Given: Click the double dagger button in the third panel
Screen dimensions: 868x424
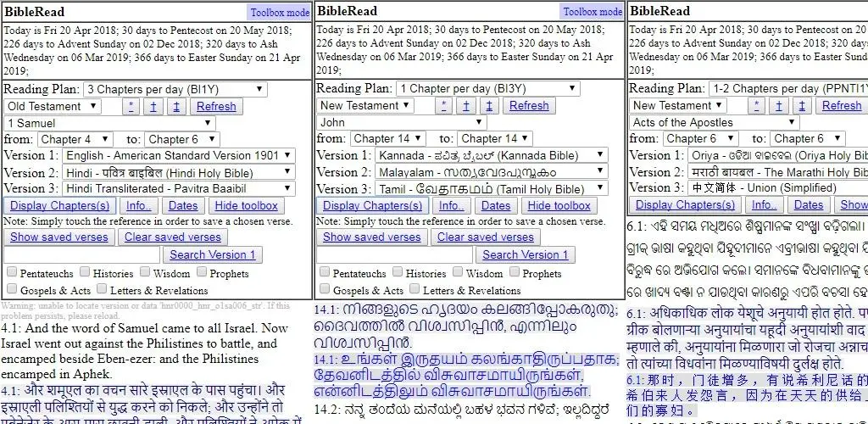Looking at the screenshot, I should tap(802, 105).
